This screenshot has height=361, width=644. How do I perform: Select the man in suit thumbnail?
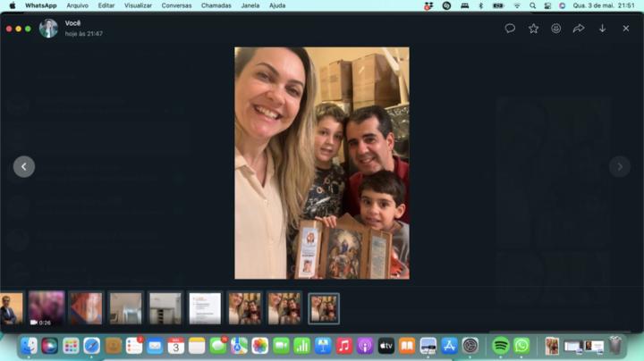point(12,308)
